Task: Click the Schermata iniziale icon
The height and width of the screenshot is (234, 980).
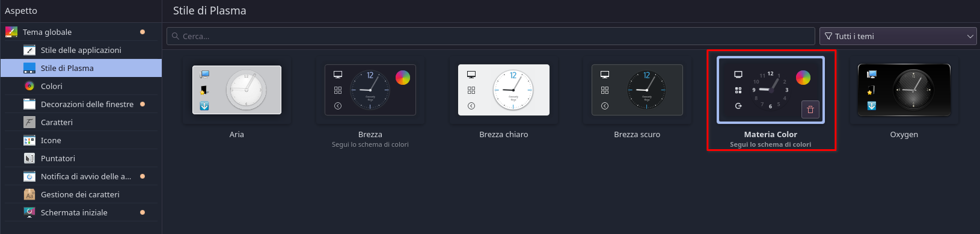Action: [29, 212]
